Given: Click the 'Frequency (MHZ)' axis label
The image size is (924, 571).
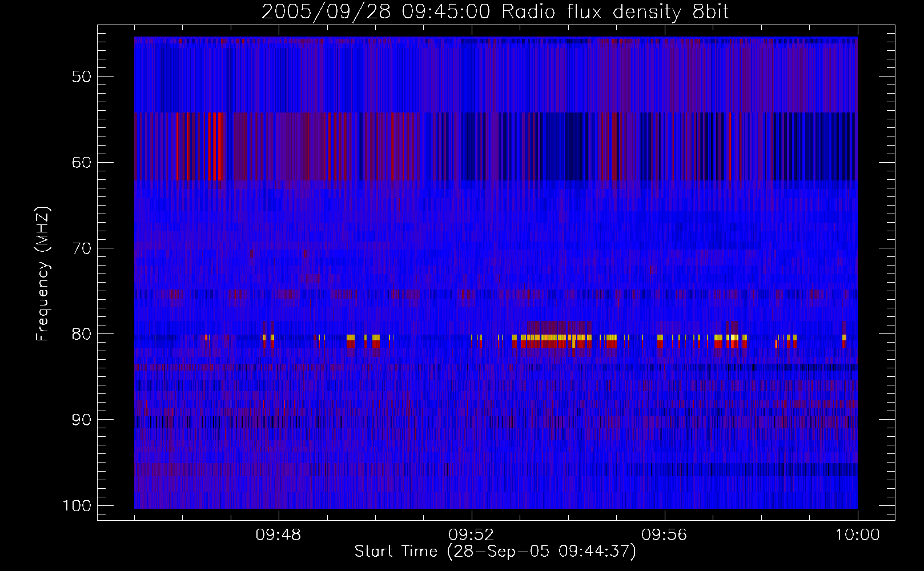Looking at the screenshot, I should click(x=43, y=274).
